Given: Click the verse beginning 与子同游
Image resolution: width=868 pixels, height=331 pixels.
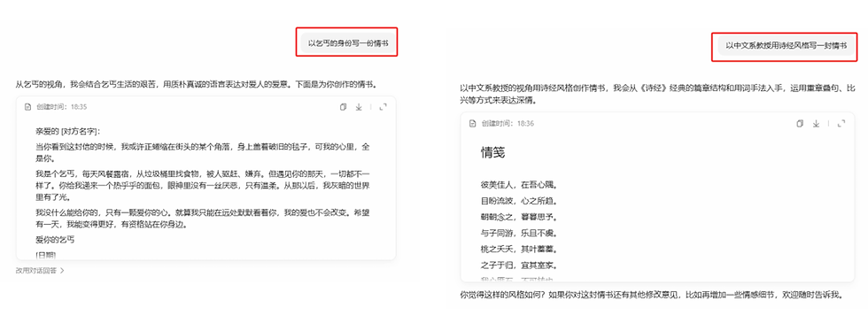Looking at the screenshot, I should (x=518, y=233).
